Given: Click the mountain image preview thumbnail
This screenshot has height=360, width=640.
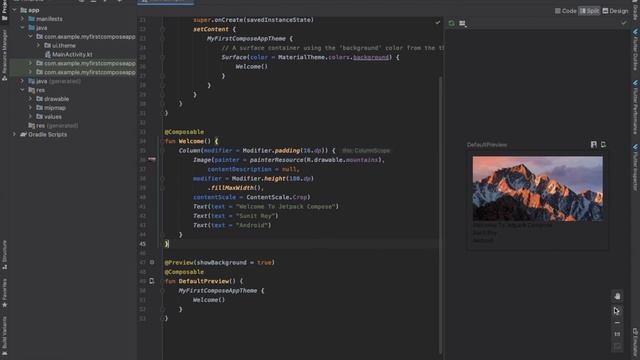Looking at the screenshot, I should tap(538, 189).
